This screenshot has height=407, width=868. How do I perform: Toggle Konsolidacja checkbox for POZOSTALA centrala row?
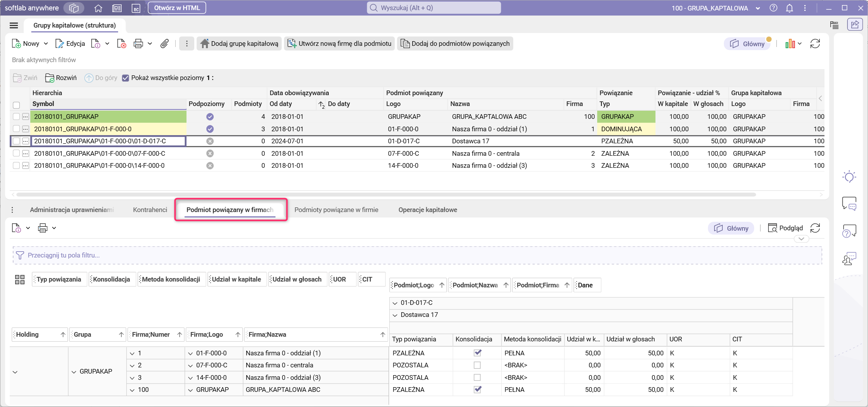(x=477, y=365)
